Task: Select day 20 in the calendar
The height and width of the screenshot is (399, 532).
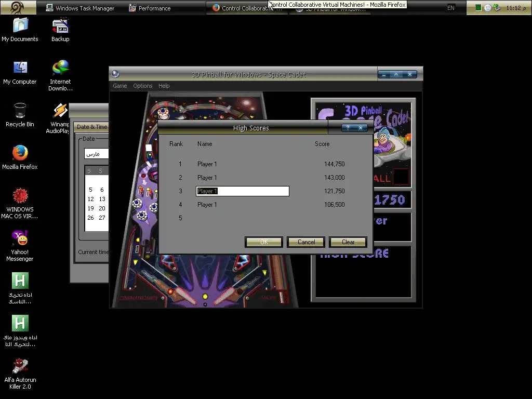Action: 102,208
